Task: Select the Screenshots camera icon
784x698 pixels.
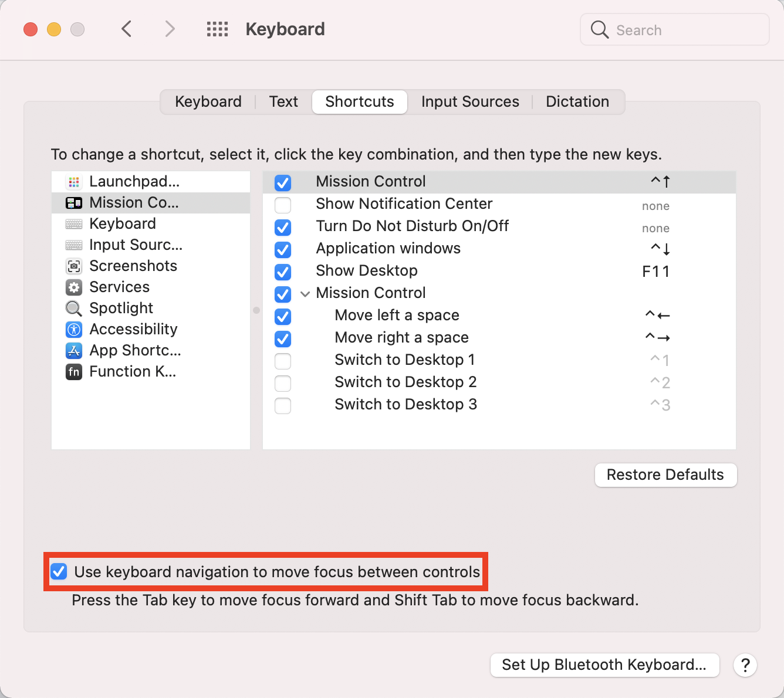Action: [74, 266]
